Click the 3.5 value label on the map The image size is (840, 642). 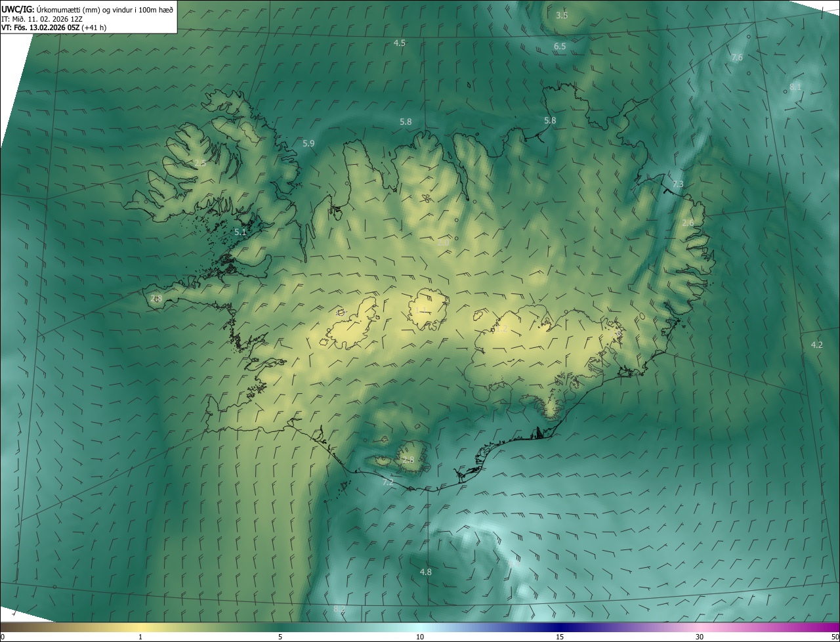point(562,15)
